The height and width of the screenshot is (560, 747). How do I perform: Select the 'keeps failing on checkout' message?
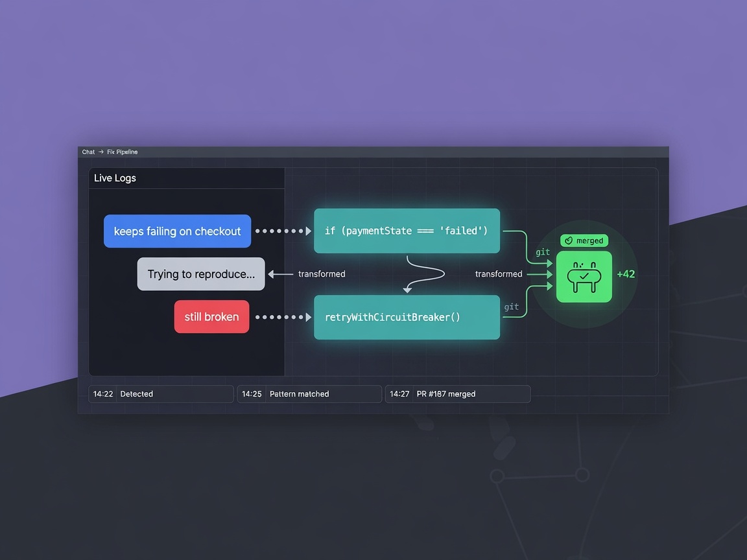(x=177, y=231)
